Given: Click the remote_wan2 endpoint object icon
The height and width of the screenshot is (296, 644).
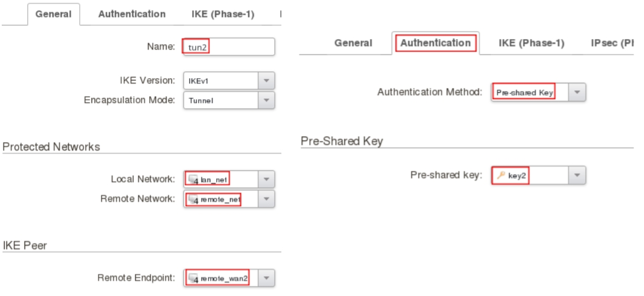Looking at the screenshot, I should [x=193, y=278].
